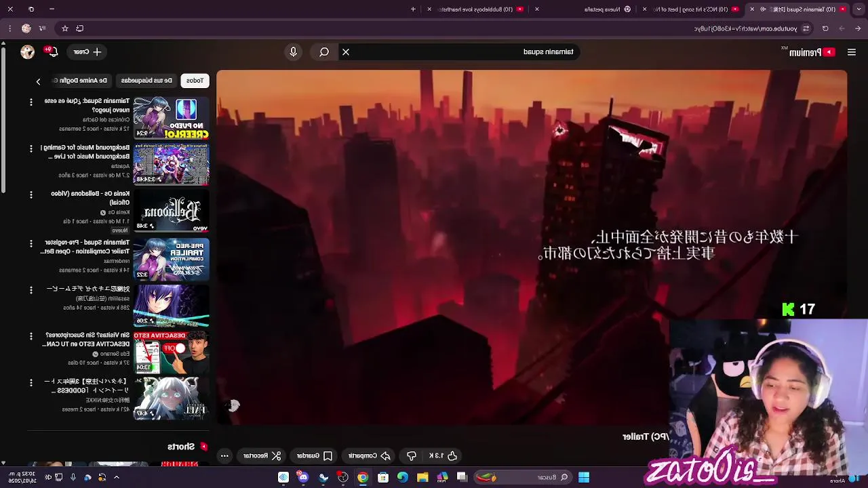Open YouTube notifications bell

(x=52, y=52)
